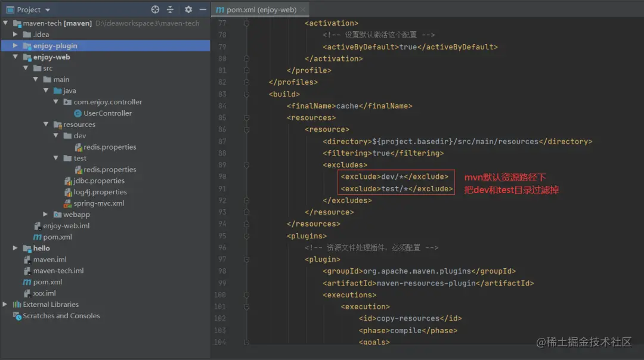Screen dimensions: 644x360
Task: Click <filtering>true</filtering> text
Action: 383,153
